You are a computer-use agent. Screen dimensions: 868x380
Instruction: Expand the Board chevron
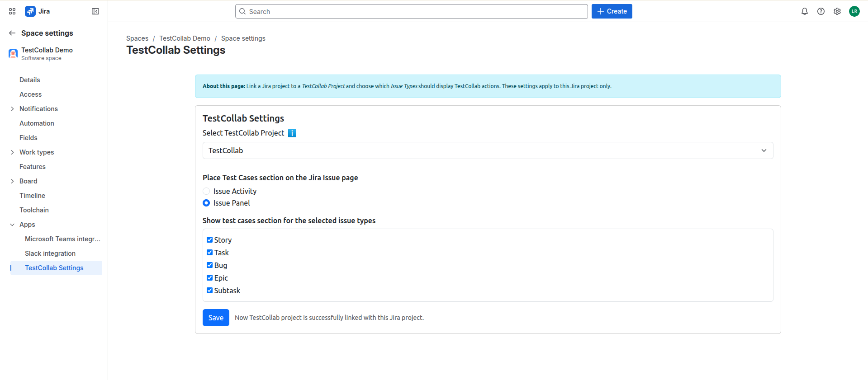point(12,181)
